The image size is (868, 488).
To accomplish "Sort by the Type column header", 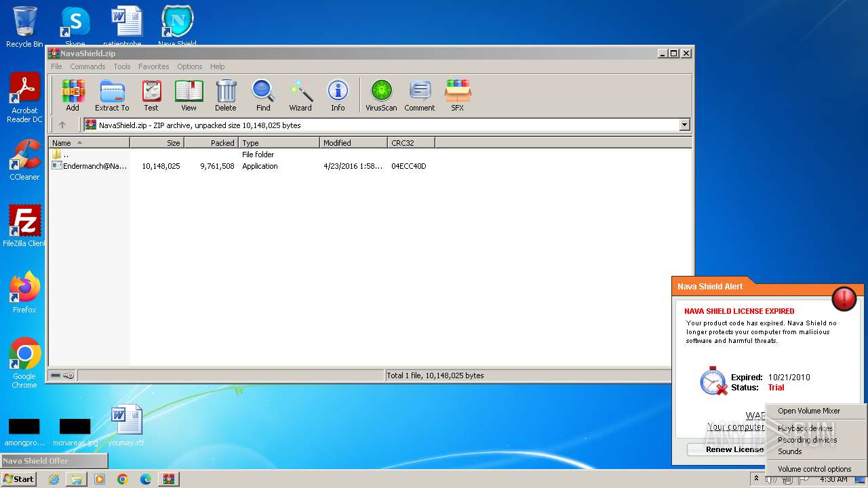I will pyautogui.click(x=279, y=143).
